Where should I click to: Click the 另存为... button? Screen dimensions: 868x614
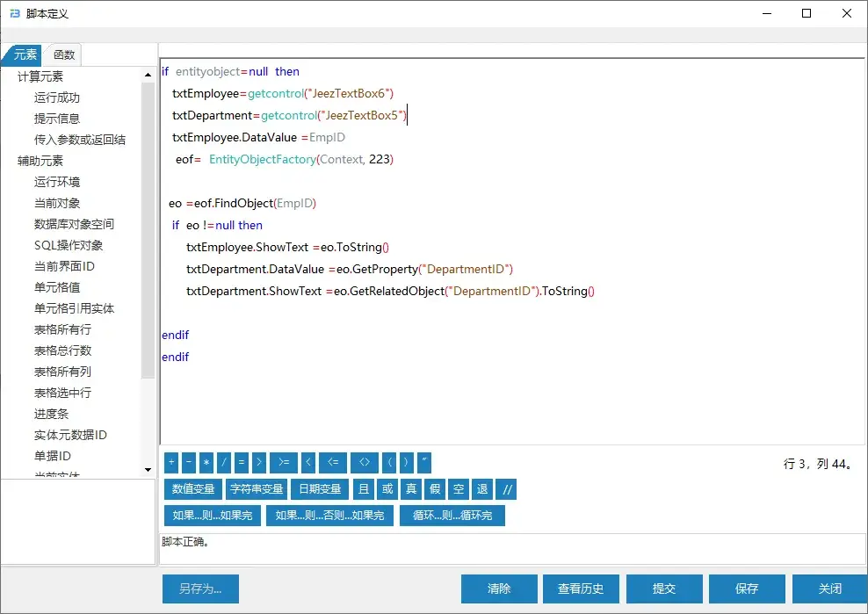pos(200,589)
